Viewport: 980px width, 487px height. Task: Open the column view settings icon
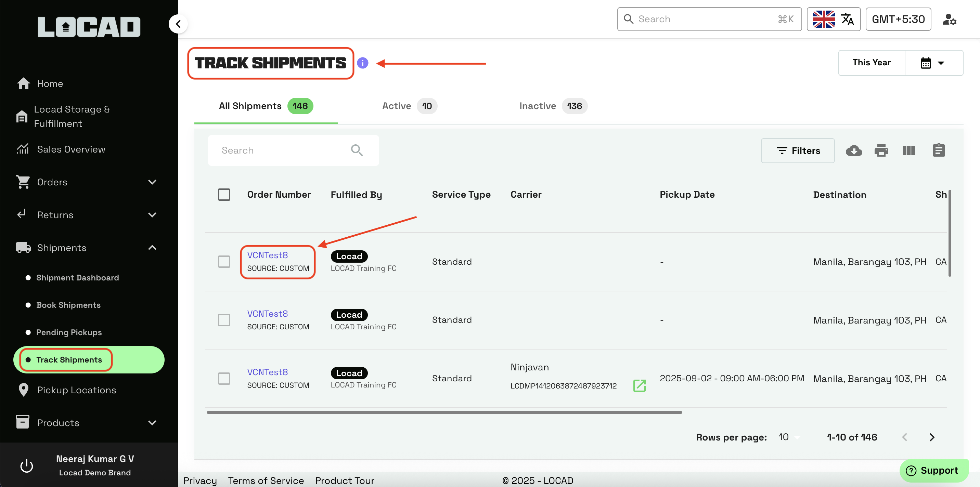908,150
